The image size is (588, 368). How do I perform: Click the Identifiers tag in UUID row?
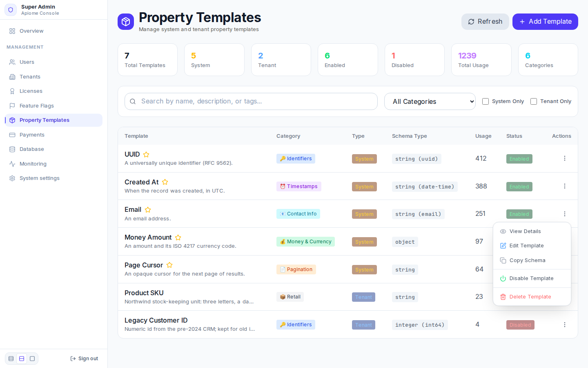(296, 159)
